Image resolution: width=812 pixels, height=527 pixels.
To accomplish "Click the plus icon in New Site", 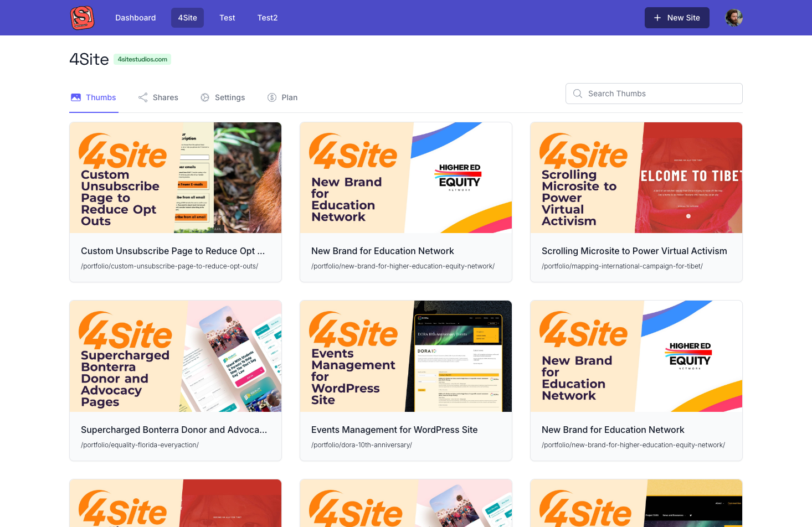I will tap(657, 18).
